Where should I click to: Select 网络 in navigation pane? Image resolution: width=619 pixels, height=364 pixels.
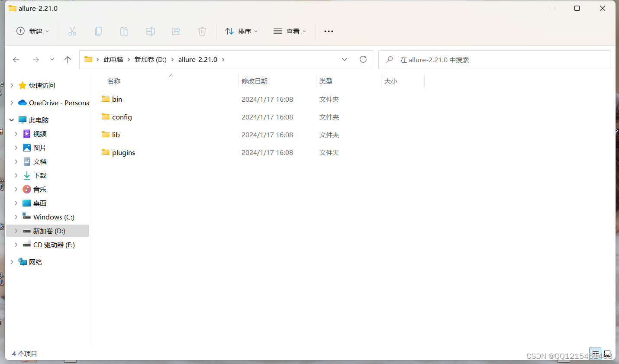click(x=35, y=262)
